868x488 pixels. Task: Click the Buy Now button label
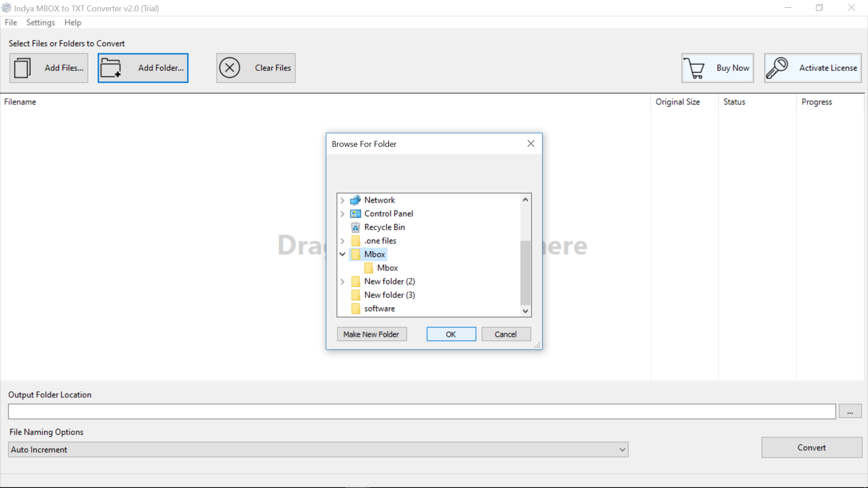click(x=733, y=68)
